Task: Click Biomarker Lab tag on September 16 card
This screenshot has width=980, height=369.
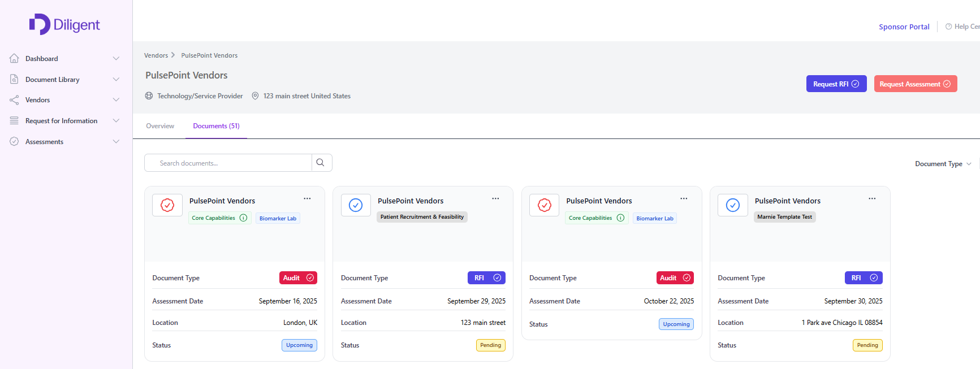Action: (278, 218)
